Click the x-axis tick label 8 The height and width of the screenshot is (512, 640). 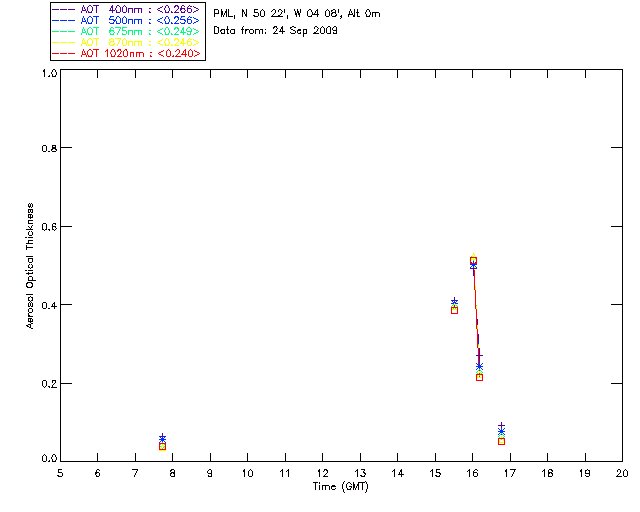[173, 473]
